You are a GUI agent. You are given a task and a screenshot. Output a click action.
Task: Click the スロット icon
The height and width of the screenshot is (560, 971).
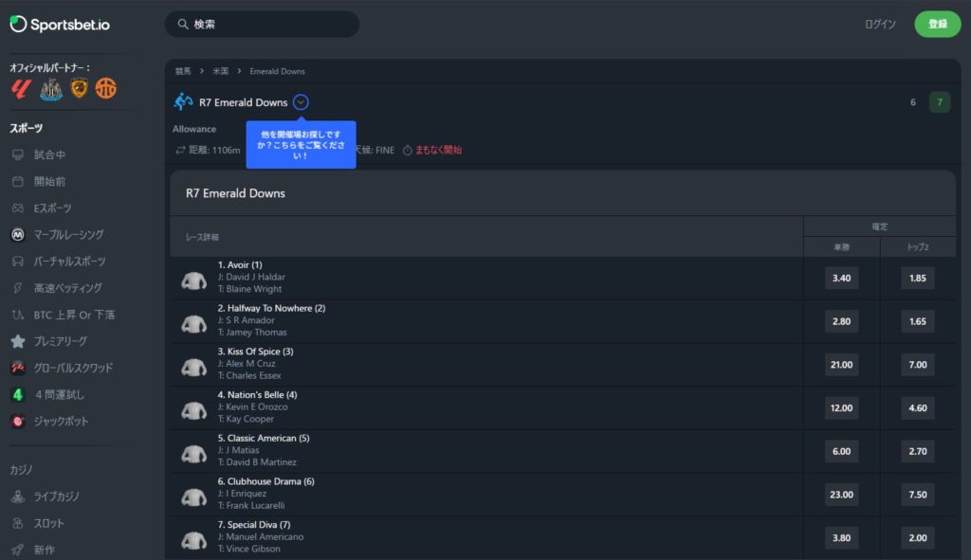(x=18, y=523)
